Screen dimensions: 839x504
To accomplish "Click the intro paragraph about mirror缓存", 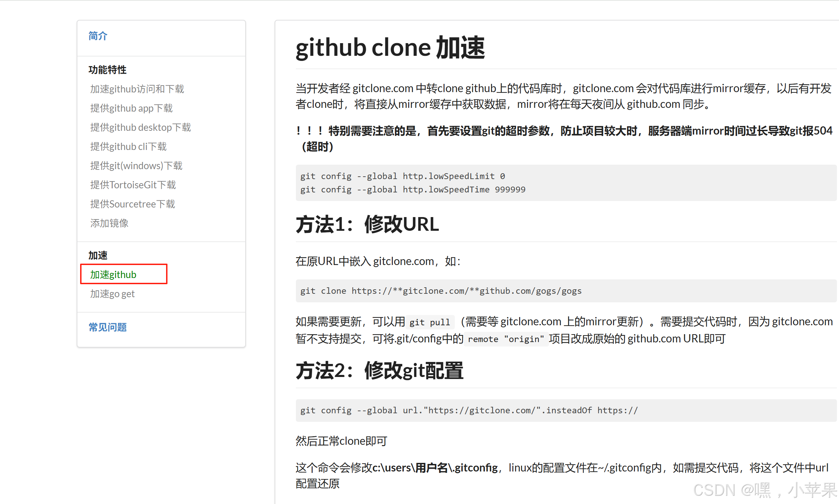I will point(564,96).
